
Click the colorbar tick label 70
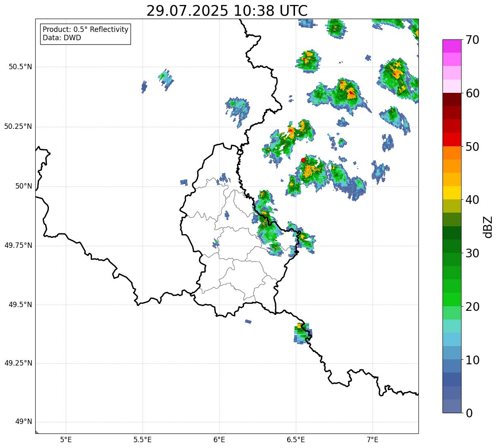(472, 40)
